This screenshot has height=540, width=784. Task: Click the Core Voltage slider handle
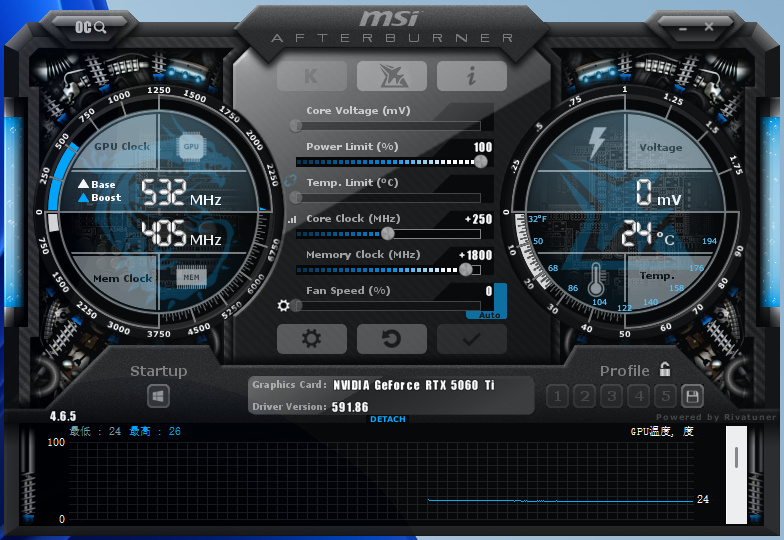[296, 126]
